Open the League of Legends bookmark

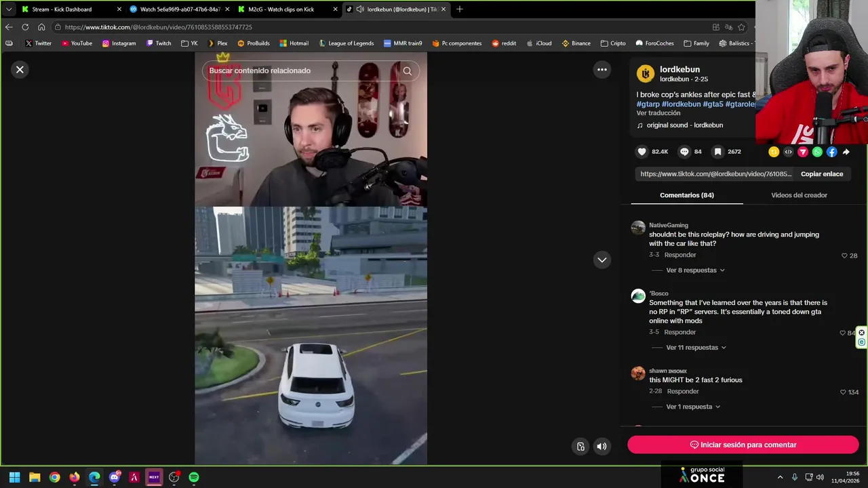[346, 43]
